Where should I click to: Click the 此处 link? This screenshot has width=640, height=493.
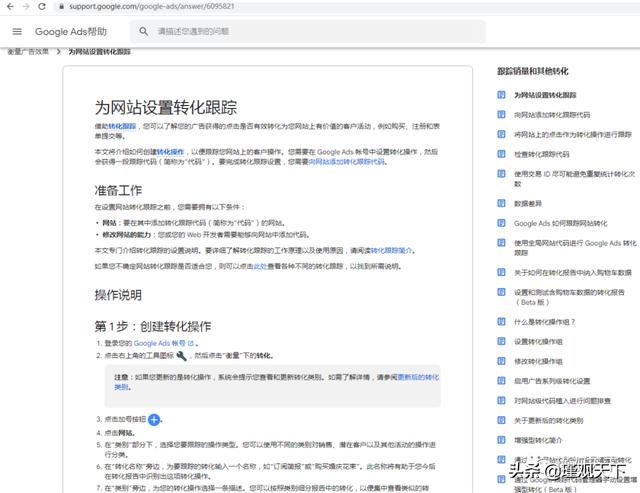(x=260, y=266)
